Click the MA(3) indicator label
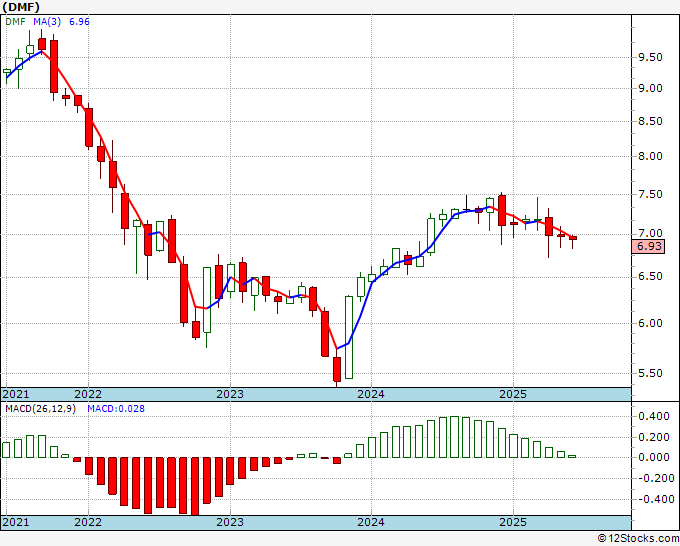This screenshot has width=680, height=546. (48, 21)
